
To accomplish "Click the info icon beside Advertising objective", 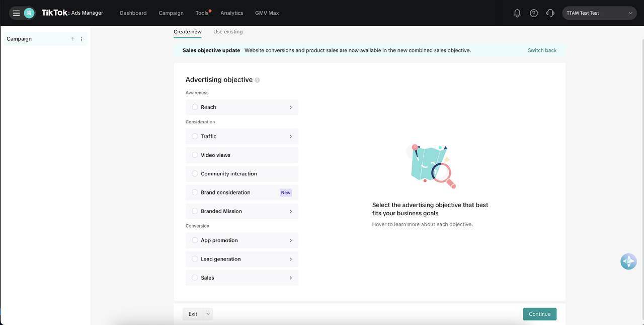I will point(257,80).
